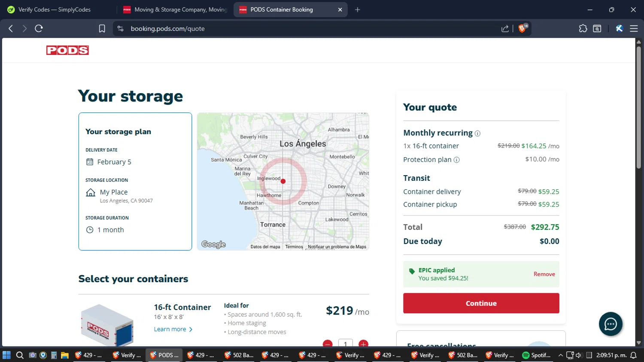
Task: Click the Datos del mapa label
Action: tap(265, 247)
